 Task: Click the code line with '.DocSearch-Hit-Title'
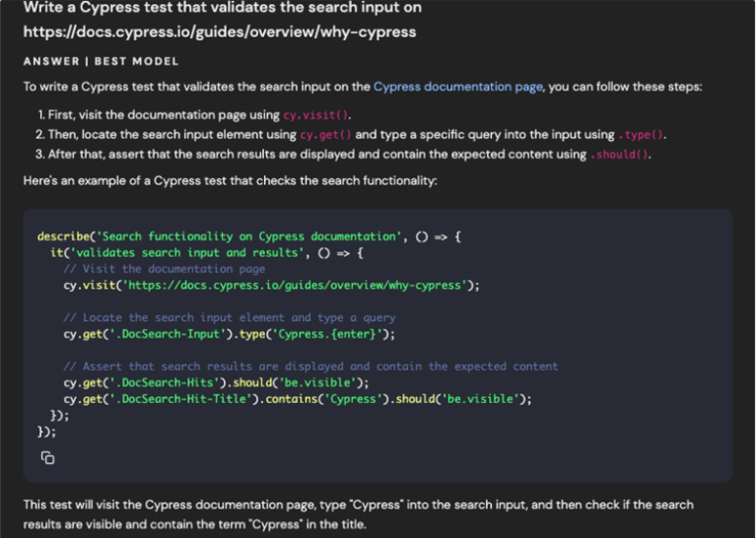coord(298,399)
